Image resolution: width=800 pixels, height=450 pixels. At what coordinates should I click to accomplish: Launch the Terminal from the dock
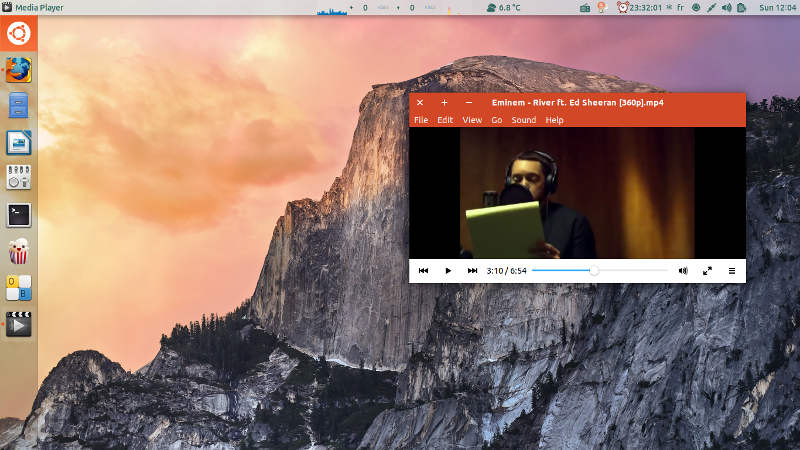pyautogui.click(x=19, y=215)
